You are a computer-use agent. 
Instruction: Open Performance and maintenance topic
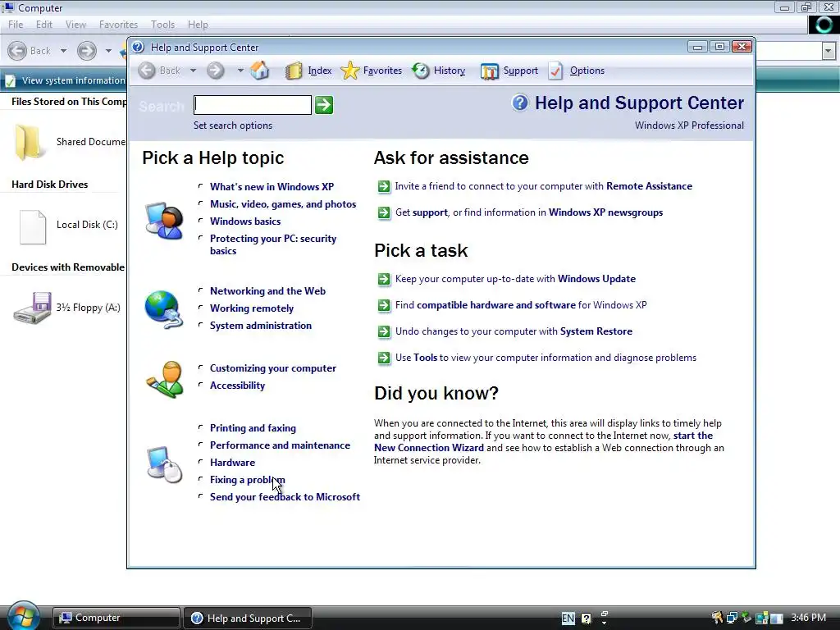(x=281, y=445)
